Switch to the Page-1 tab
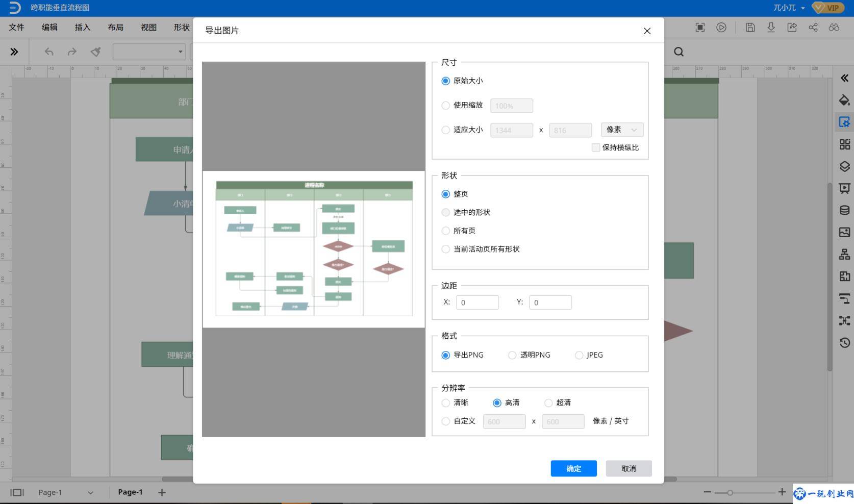 coord(130,492)
